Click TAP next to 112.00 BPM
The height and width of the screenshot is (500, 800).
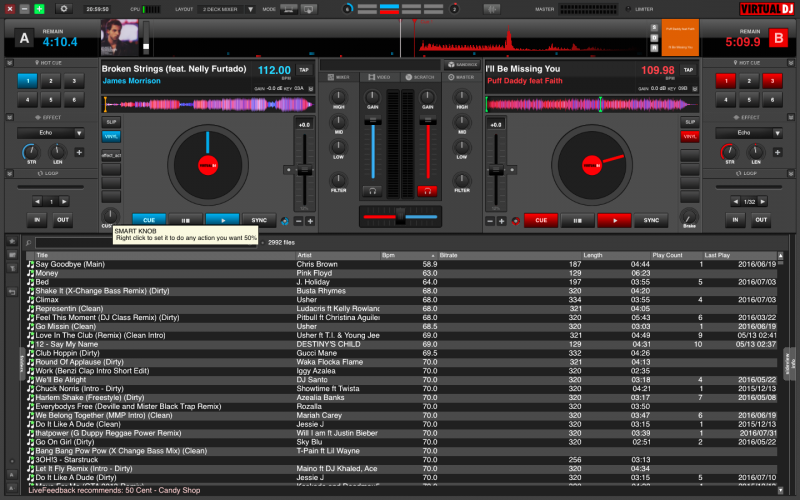(304, 70)
